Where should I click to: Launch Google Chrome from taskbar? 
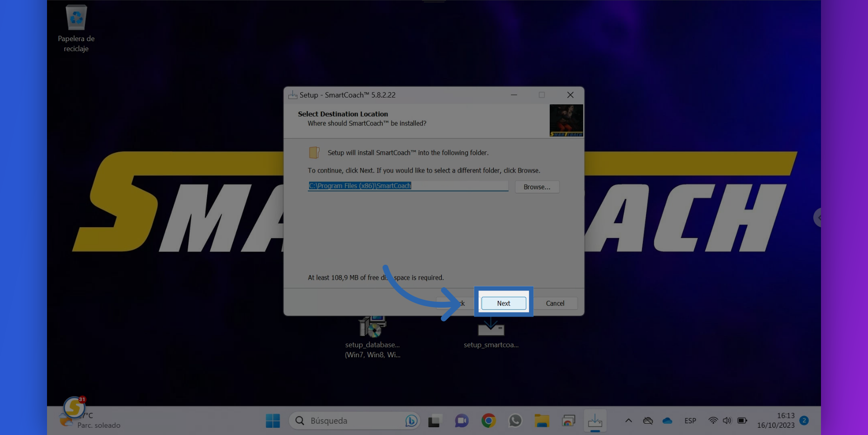[x=488, y=421]
